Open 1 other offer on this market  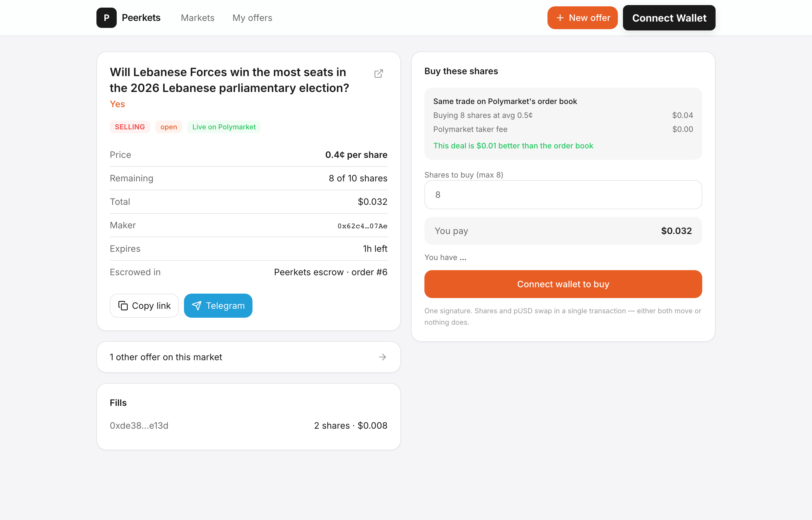tap(249, 357)
